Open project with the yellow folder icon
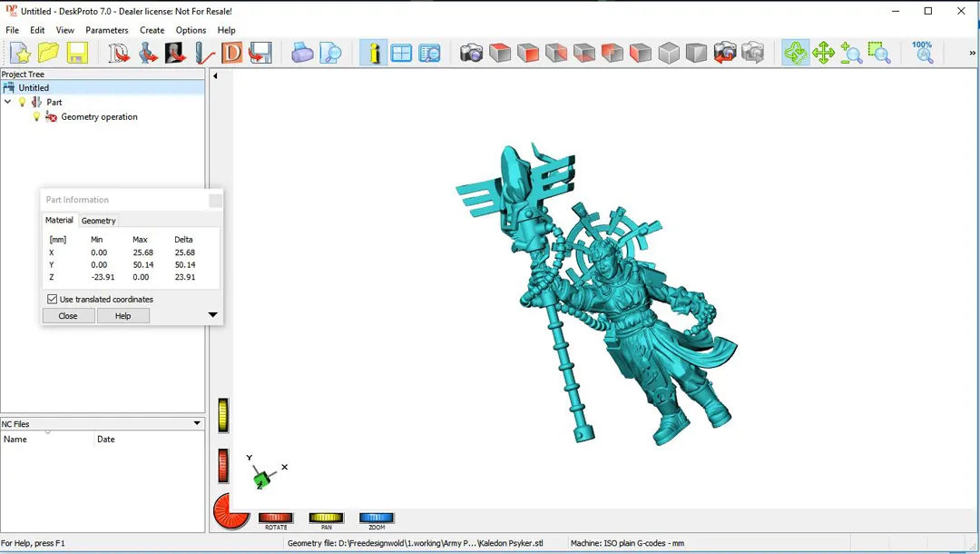This screenshot has width=980, height=554. [49, 54]
